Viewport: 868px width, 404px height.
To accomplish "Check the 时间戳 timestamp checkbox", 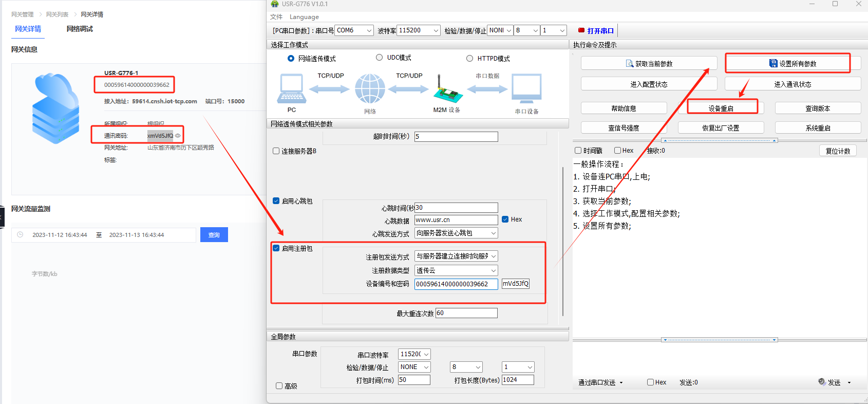I will tap(578, 151).
